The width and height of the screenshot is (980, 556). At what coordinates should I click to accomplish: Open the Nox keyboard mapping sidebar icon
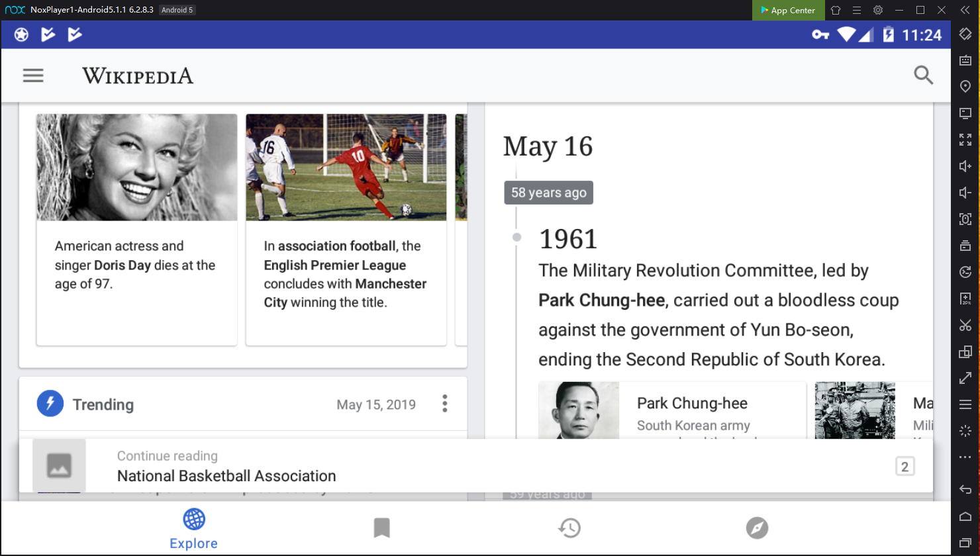(965, 60)
